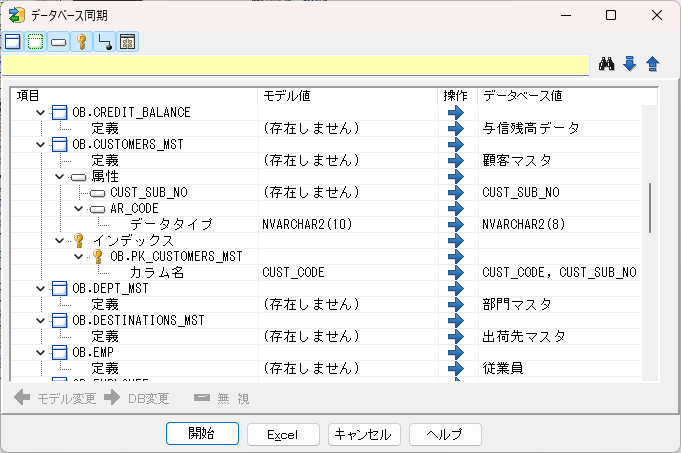Click the Excel export button
This screenshot has height=453, width=681.
(283, 434)
